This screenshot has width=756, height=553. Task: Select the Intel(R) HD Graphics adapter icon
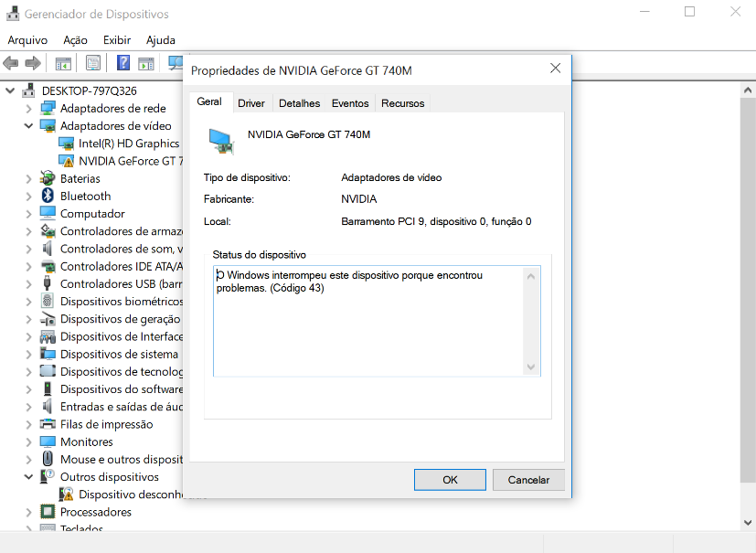tap(67, 144)
